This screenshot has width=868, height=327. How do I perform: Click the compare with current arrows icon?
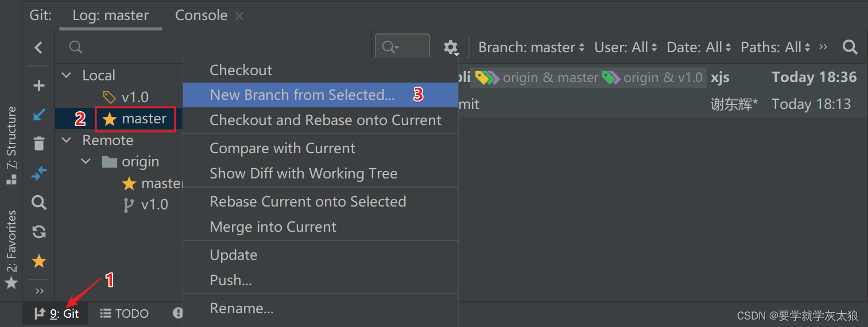pos(39,173)
